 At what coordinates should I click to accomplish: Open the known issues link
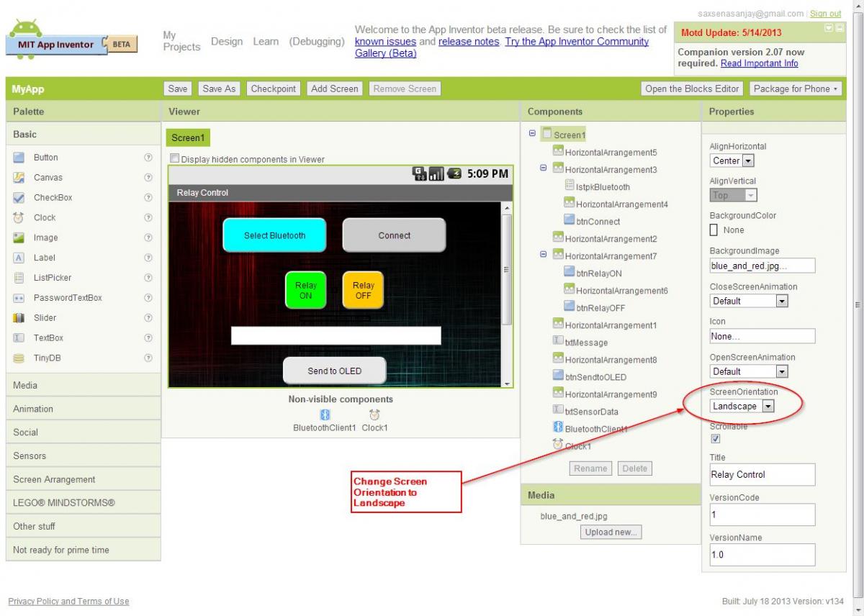[385, 42]
